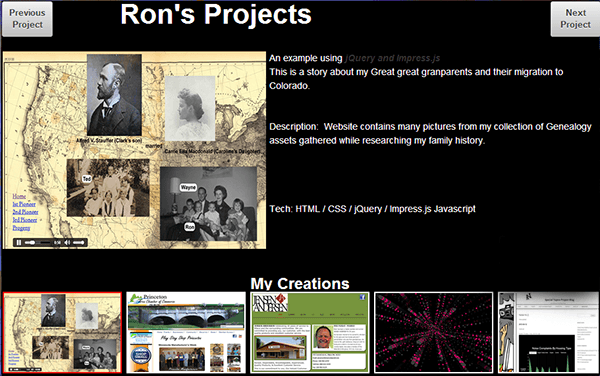Open the Progeny link

pyautogui.click(x=21, y=228)
